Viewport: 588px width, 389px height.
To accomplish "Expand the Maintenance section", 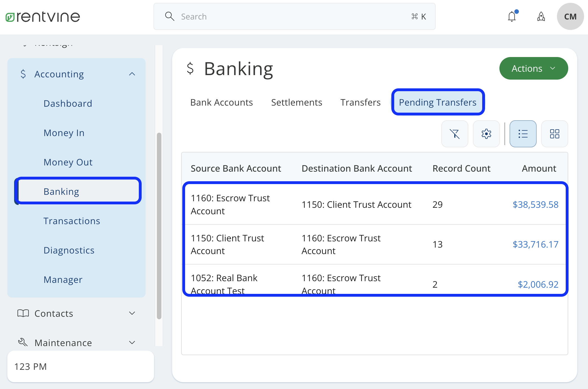I will [x=132, y=342].
